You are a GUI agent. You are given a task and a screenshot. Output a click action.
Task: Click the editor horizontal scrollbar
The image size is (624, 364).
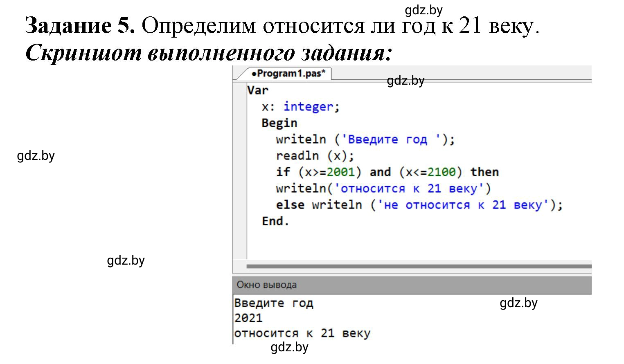click(419, 266)
